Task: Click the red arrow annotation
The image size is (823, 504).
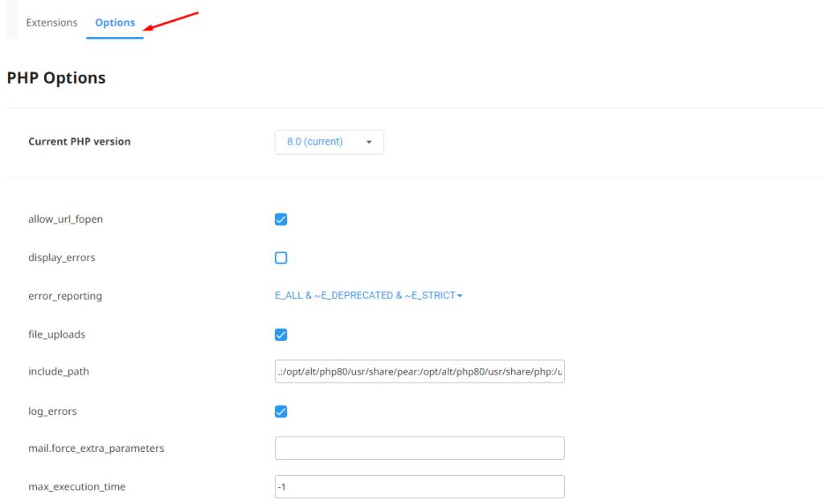Action: click(171, 22)
